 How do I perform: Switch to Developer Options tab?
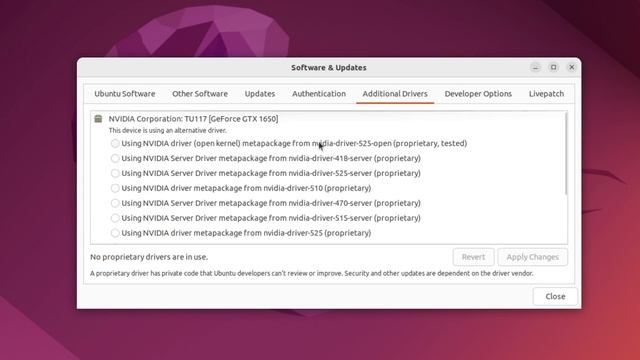(x=478, y=94)
